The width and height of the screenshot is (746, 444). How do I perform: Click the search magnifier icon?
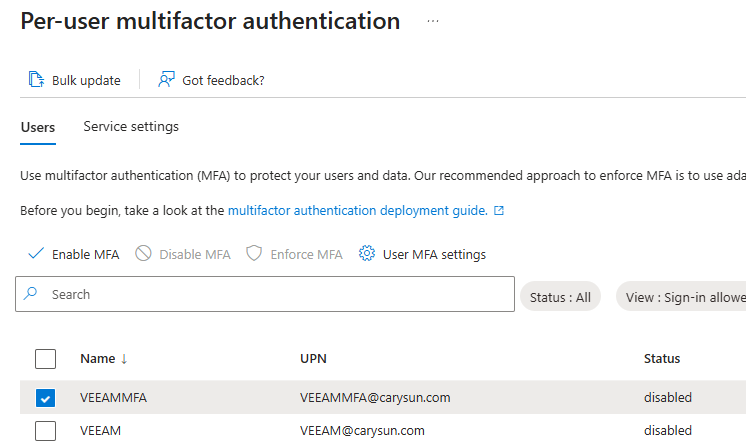(x=31, y=295)
